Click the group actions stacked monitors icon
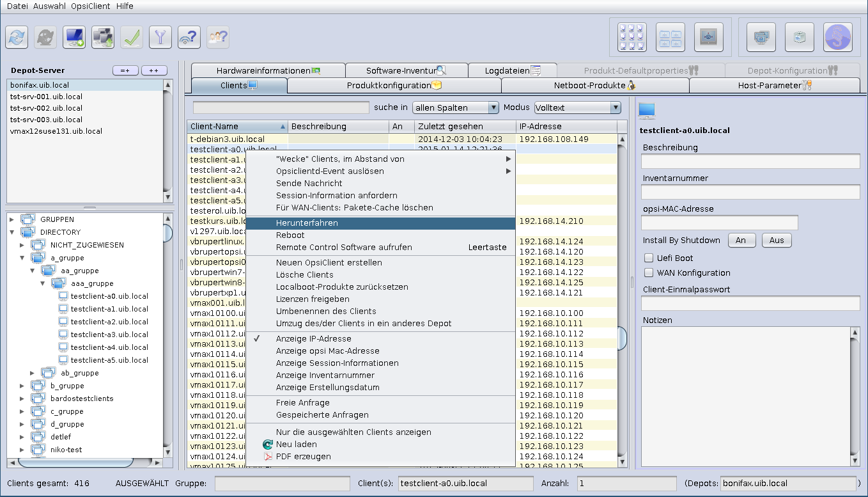This screenshot has width=868, height=497. [x=761, y=37]
